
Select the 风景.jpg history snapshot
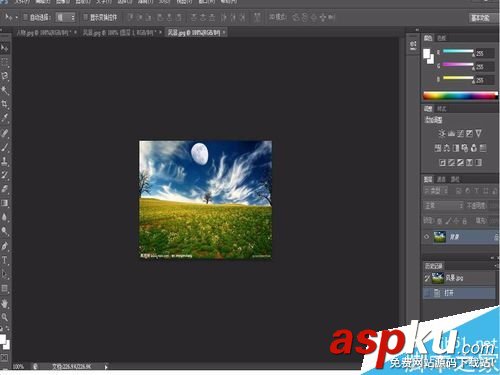459,278
